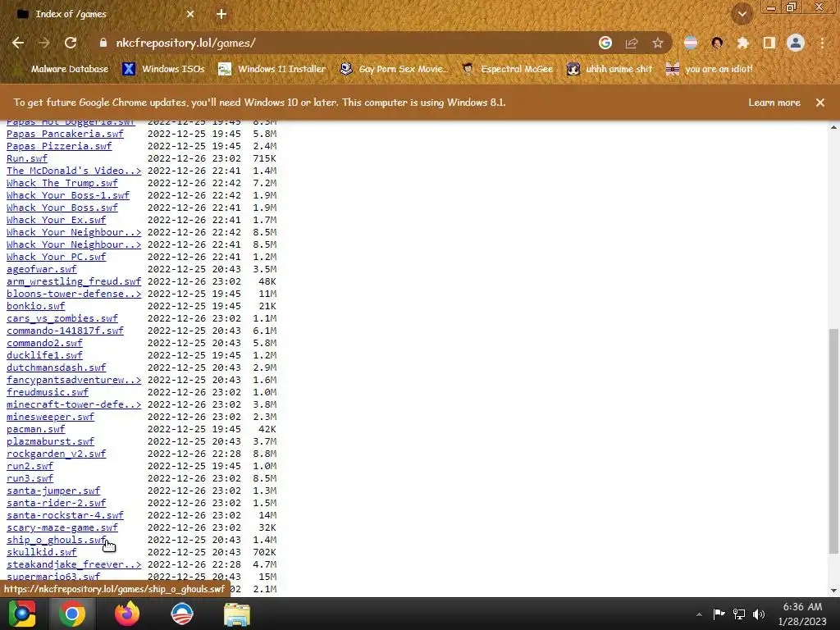Share this page icon in address bar
The width and height of the screenshot is (840, 630).
tap(632, 43)
